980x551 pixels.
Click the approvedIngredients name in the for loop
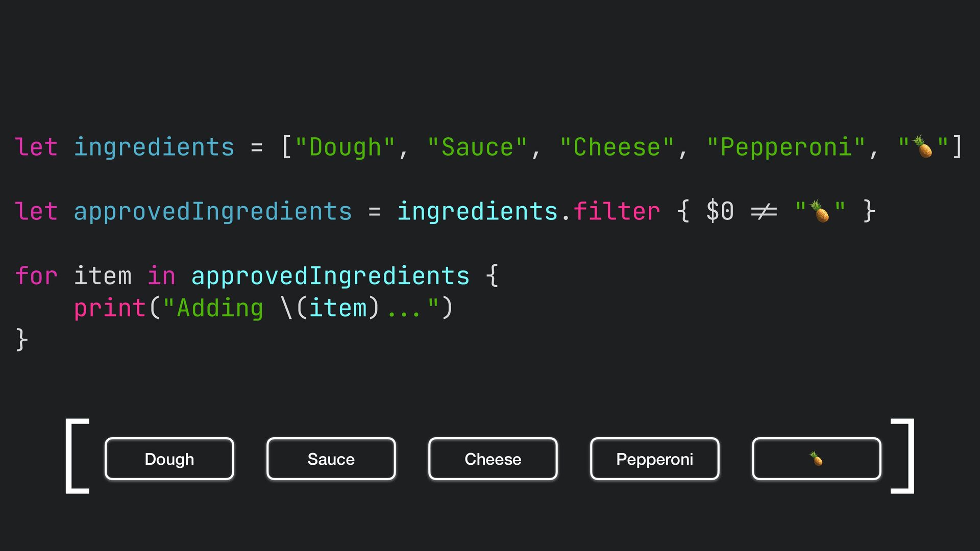click(330, 276)
